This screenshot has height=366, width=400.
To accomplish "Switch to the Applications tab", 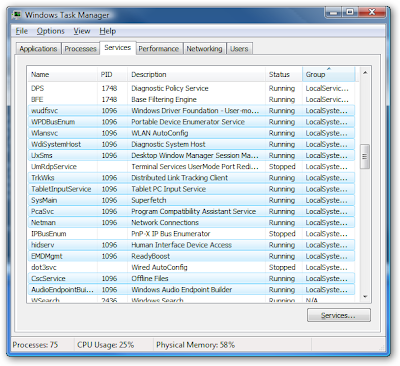I will click(38, 49).
